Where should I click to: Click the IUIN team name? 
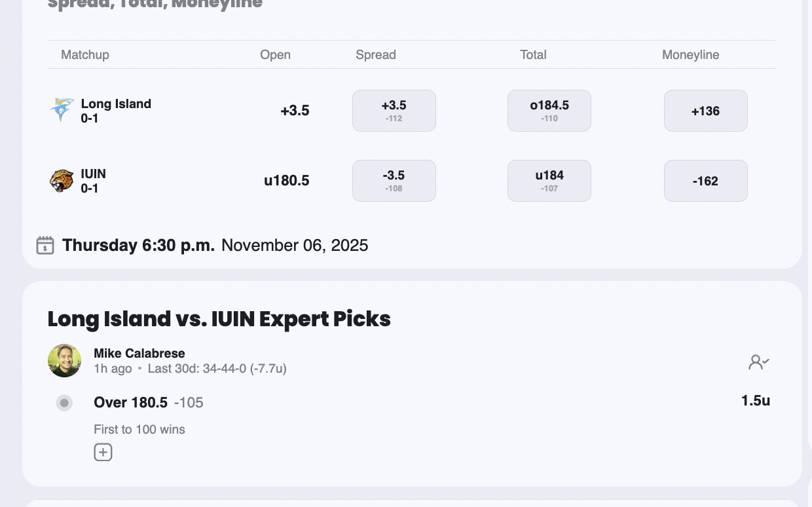coord(94,174)
